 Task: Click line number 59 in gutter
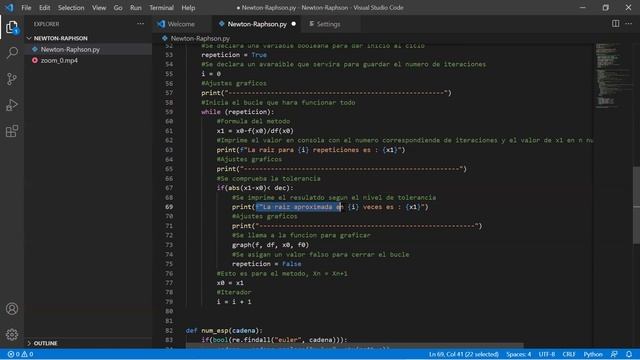[169, 112]
